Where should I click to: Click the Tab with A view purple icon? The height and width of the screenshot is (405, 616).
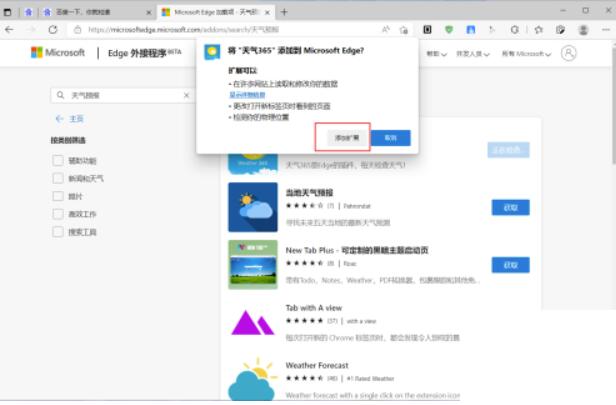253,323
